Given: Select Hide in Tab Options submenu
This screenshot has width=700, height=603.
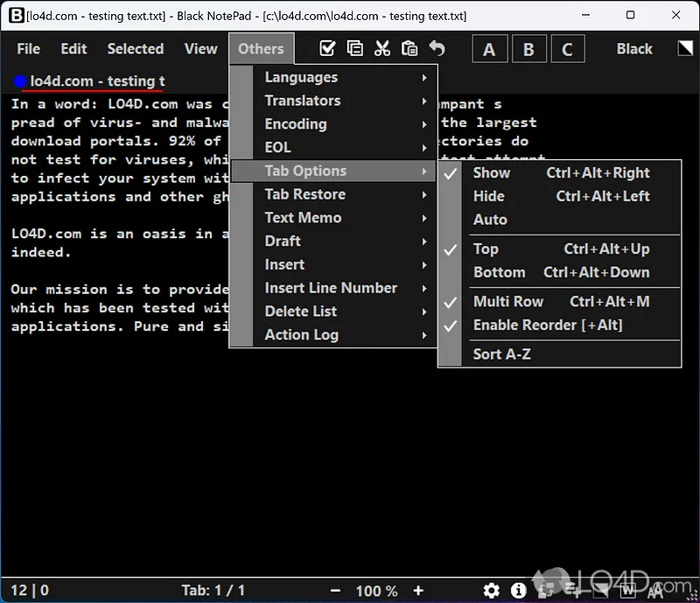Looking at the screenshot, I should click(560, 196).
